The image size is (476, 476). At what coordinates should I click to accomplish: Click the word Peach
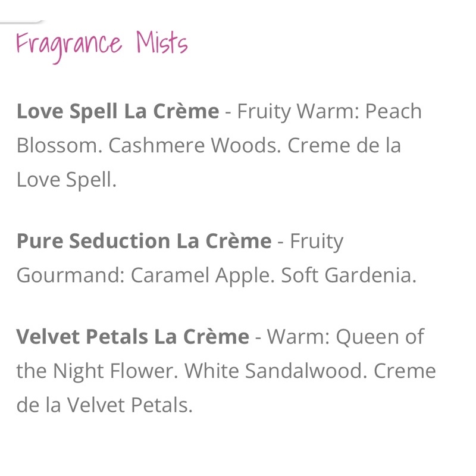[396, 111]
